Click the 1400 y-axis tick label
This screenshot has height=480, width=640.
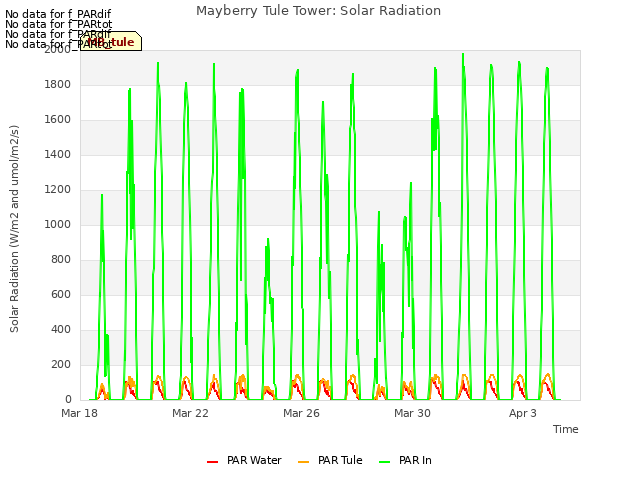coord(58,155)
